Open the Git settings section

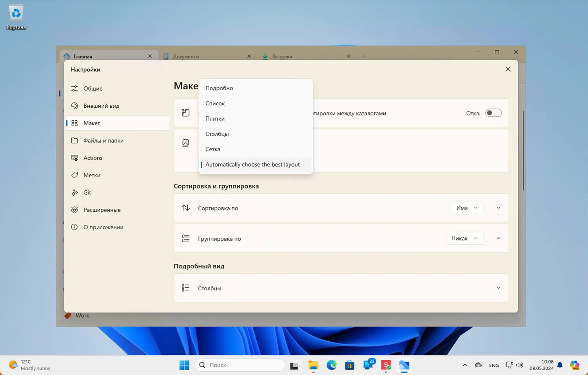click(118, 192)
